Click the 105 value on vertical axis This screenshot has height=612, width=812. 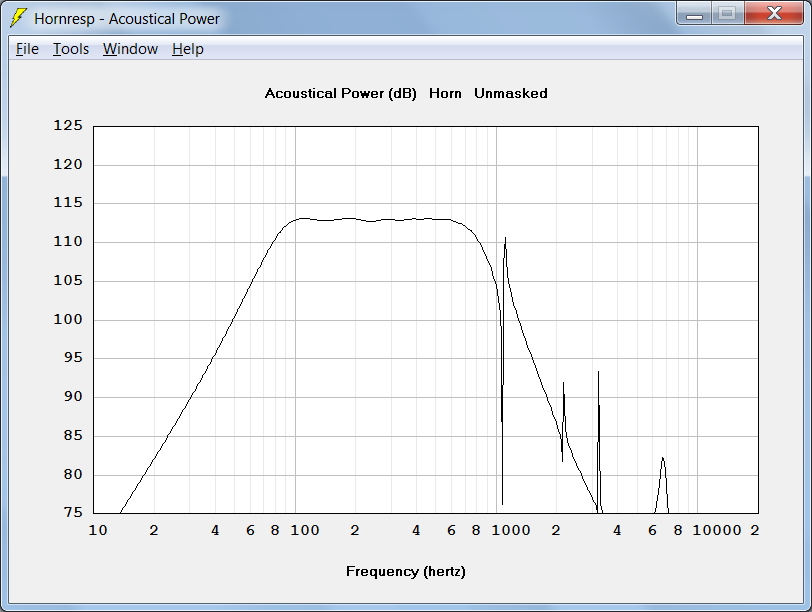[68, 281]
